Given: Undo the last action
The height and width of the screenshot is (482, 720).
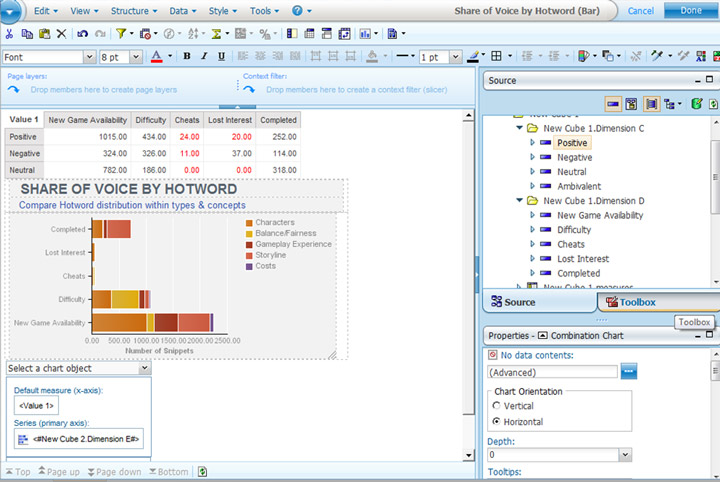Looking at the screenshot, I should (82, 34).
